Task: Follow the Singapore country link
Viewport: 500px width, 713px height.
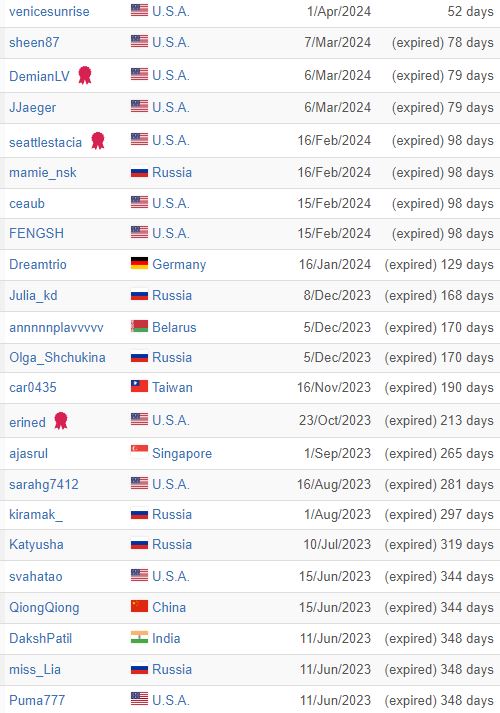Action: point(182,454)
